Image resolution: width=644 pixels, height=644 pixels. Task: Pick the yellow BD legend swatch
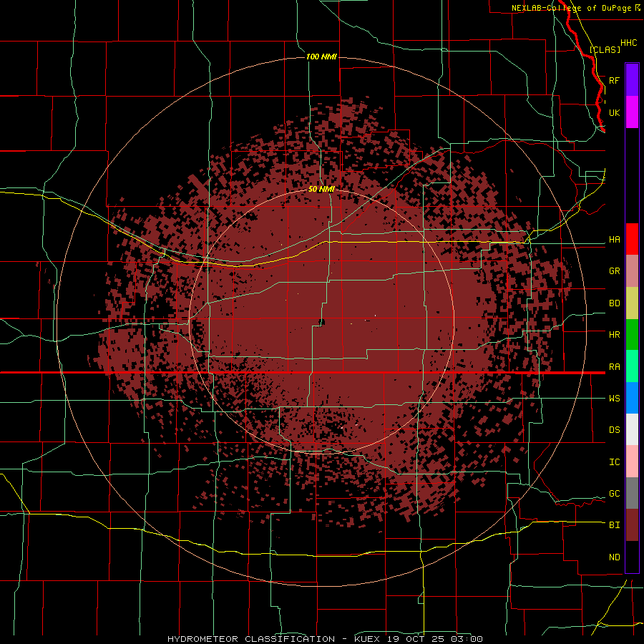tap(632, 303)
